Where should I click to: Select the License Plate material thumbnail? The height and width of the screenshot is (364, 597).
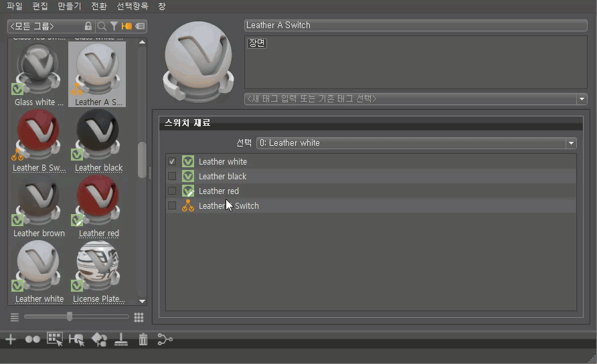tap(98, 272)
